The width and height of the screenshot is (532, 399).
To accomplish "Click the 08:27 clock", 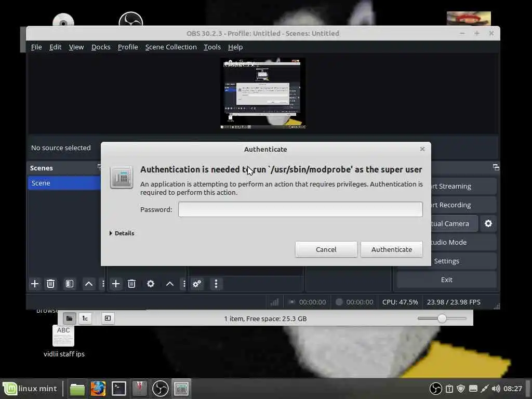I will click(x=513, y=389).
